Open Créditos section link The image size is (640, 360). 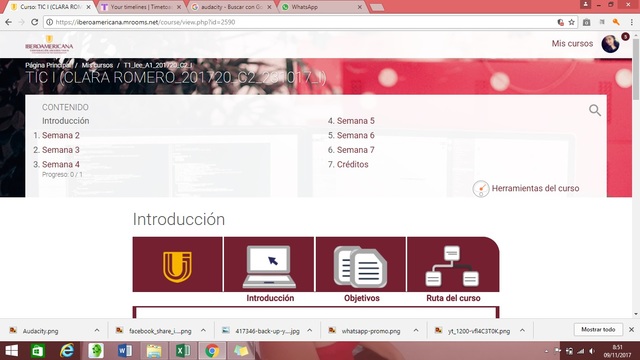[353, 164]
